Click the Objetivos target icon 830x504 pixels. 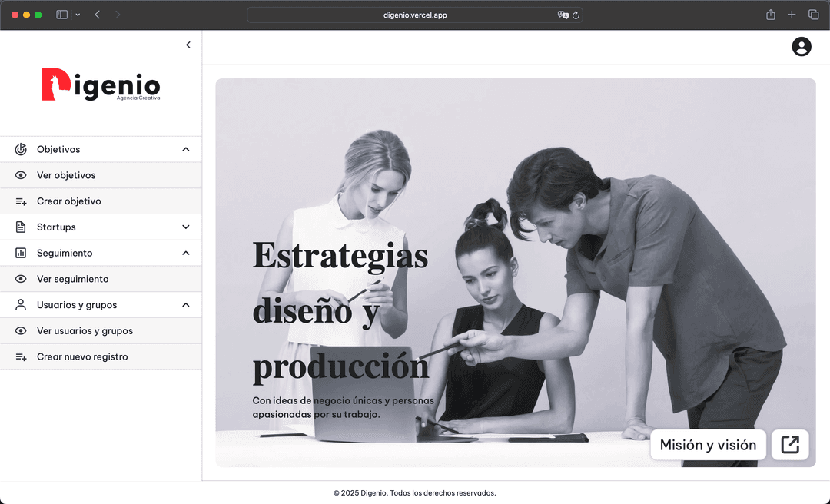[x=21, y=150]
